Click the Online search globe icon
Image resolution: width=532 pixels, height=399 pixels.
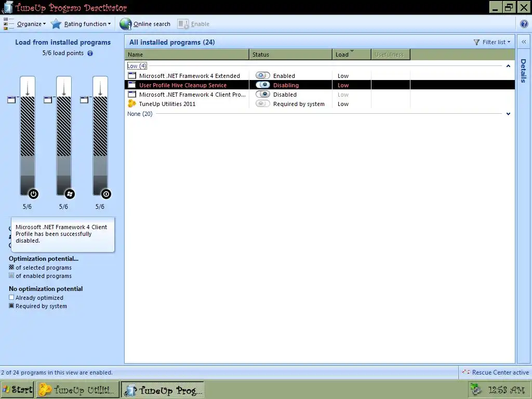coord(125,24)
